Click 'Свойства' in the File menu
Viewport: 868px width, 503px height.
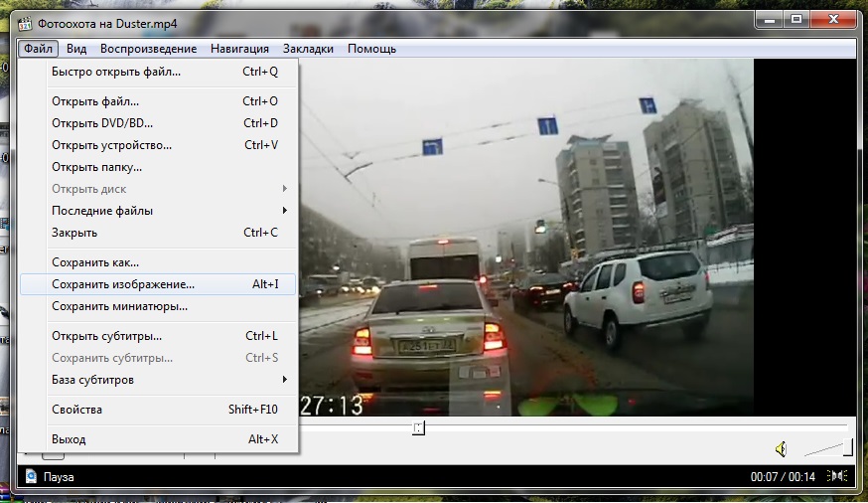tap(76, 410)
